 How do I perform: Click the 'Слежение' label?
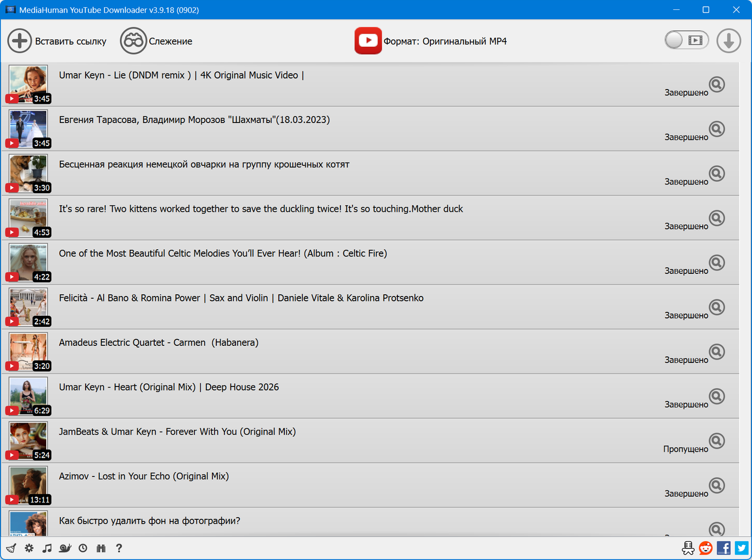click(x=171, y=41)
